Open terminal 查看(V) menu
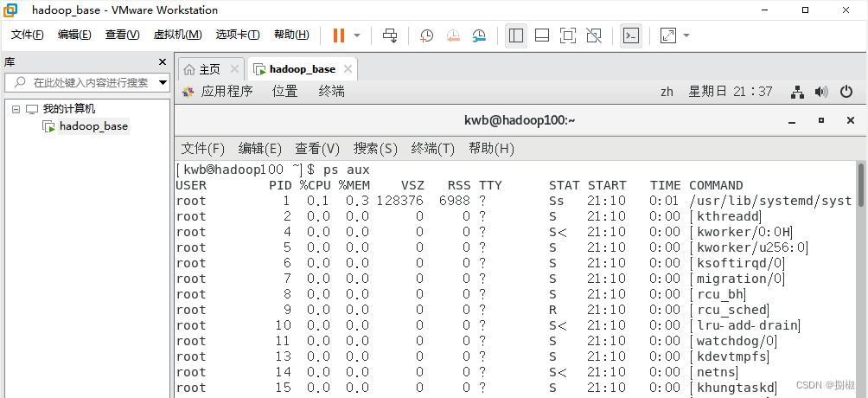The height and width of the screenshot is (398, 868). [x=317, y=149]
